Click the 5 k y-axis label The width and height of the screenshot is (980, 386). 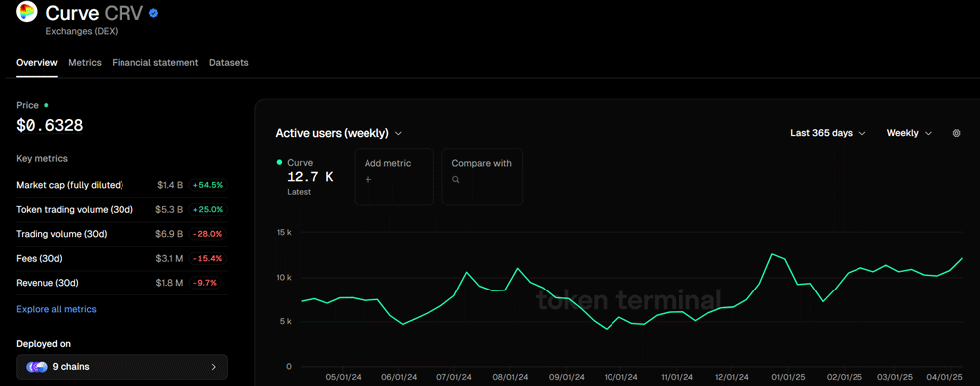(x=285, y=322)
